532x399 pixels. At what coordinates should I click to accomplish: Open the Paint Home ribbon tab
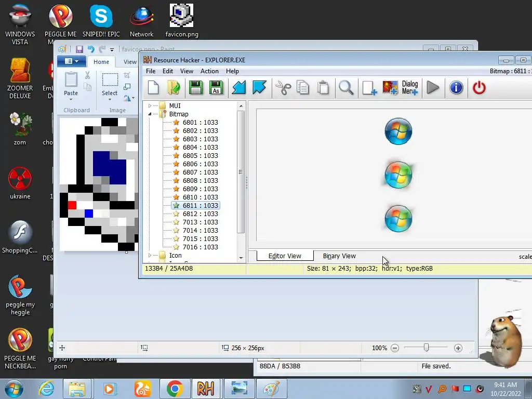[x=101, y=62]
